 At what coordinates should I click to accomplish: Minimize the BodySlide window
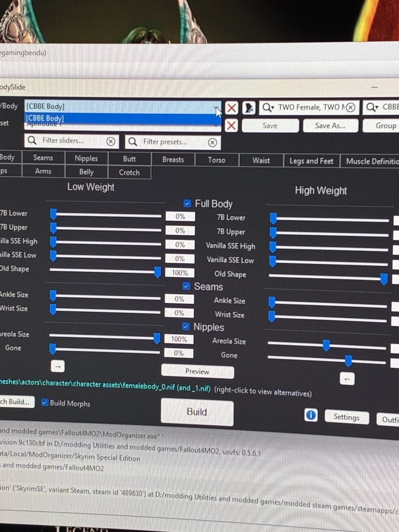(374, 87)
